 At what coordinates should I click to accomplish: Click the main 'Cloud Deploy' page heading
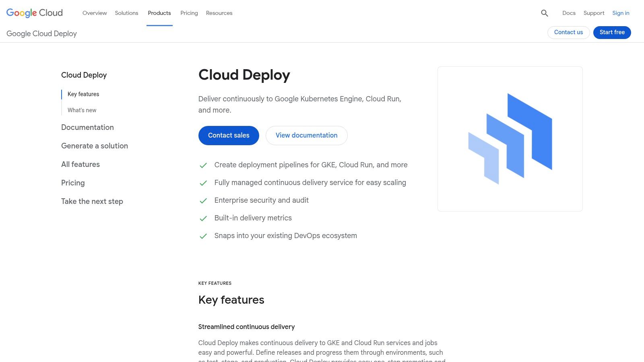pos(244,75)
